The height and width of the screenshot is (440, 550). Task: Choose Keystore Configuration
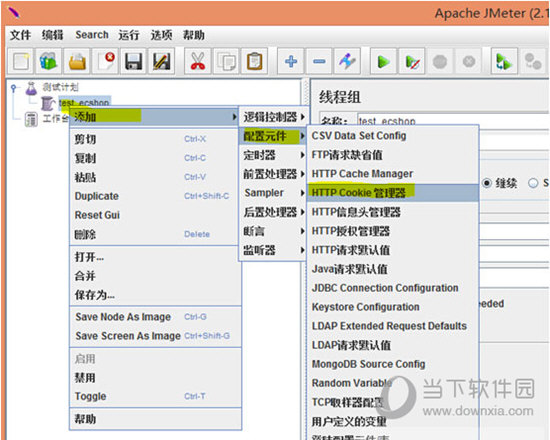click(x=393, y=307)
